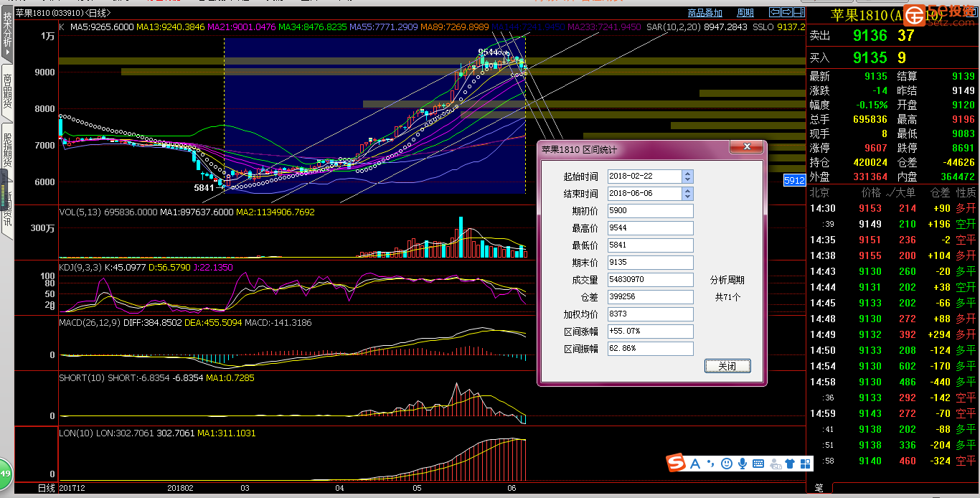Open Sogou skin shirt icon
The image size is (980, 498).
click(790, 464)
